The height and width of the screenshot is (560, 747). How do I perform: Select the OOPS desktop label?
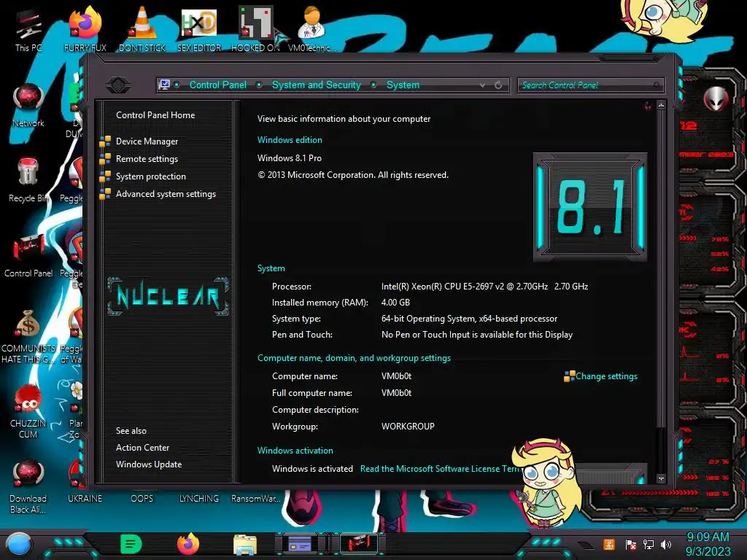click(x=142, y=499)
